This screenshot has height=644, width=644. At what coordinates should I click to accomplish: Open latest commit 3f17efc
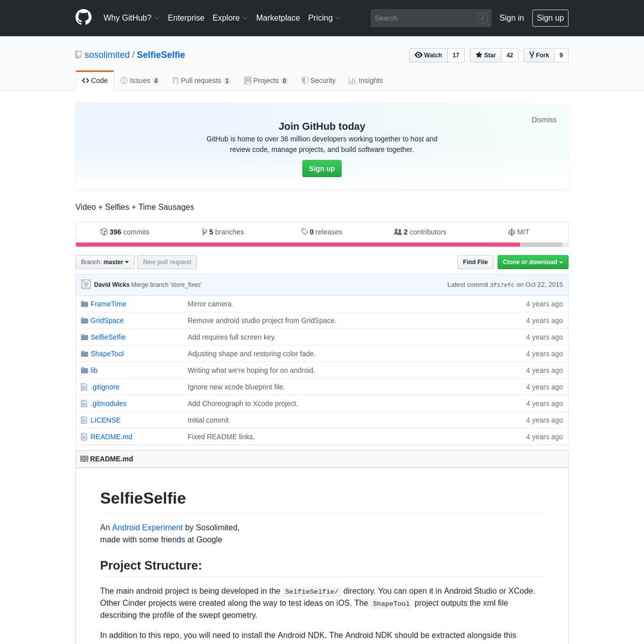coord(502,285)
